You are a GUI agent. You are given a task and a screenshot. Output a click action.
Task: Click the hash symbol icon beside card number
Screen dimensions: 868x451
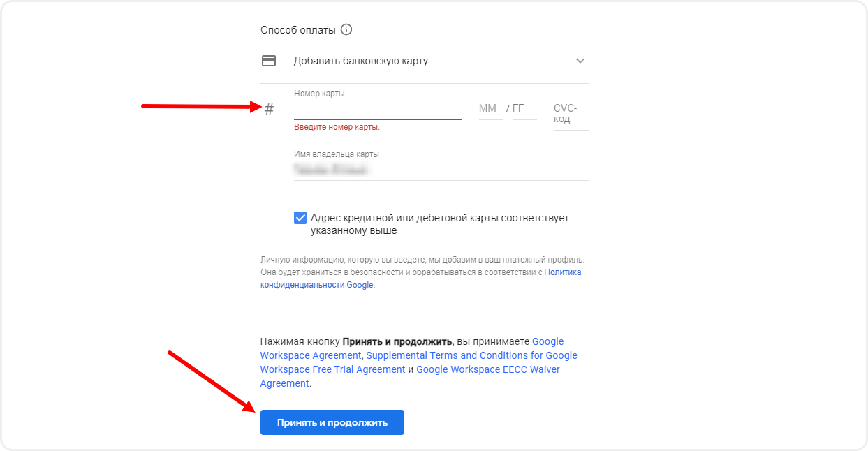pyautogui.click(x=270, y=109)
